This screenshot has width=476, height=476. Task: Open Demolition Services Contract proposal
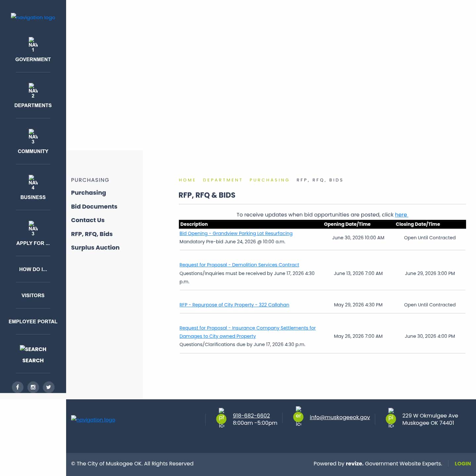pyautogui.click(x=239, y=265)
